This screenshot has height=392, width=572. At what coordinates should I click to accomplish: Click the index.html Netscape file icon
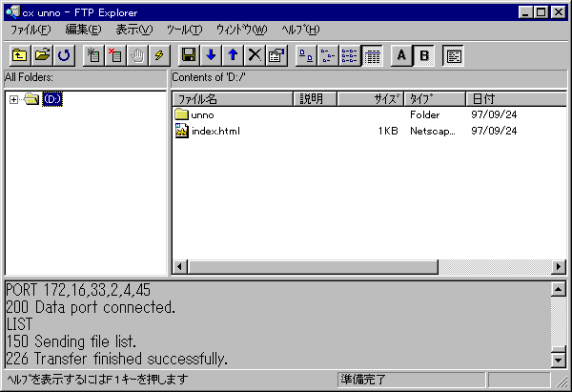[182, 131]
